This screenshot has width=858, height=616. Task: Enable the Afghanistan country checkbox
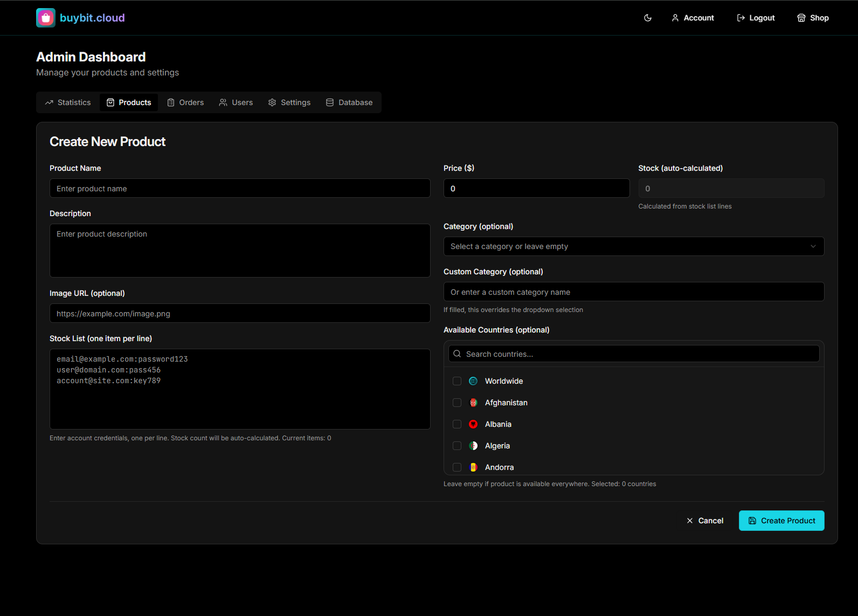point(457,403)
